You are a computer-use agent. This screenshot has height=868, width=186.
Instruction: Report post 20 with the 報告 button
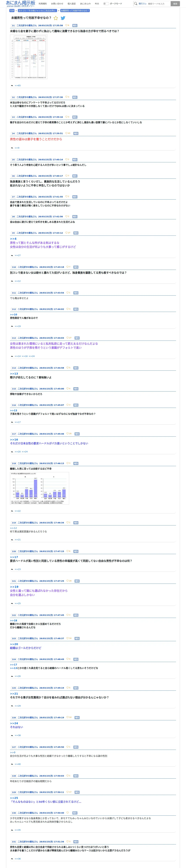click(x=76, y=552)
